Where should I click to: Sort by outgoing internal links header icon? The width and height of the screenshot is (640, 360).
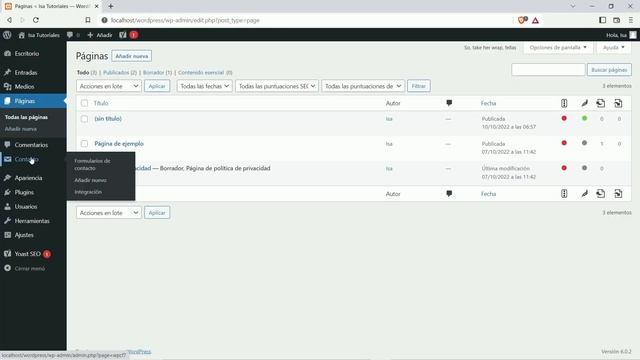[600, 103]
